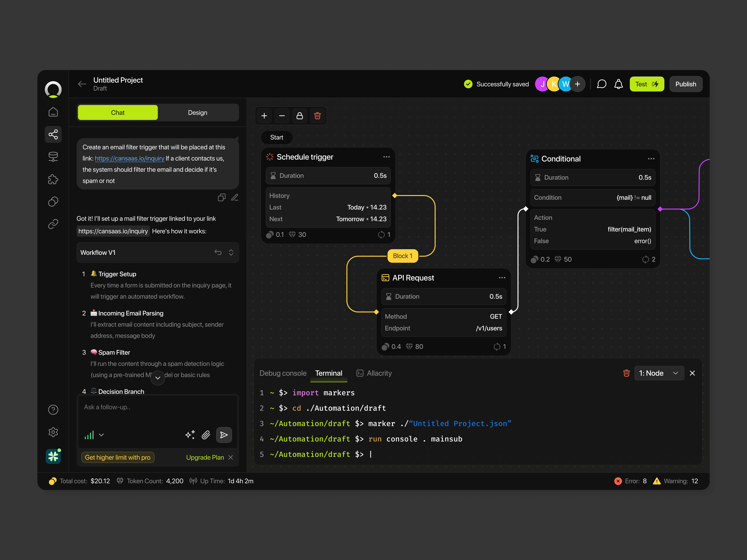
Task: Select the Conditional node title
Action: (x=561, y=159)
